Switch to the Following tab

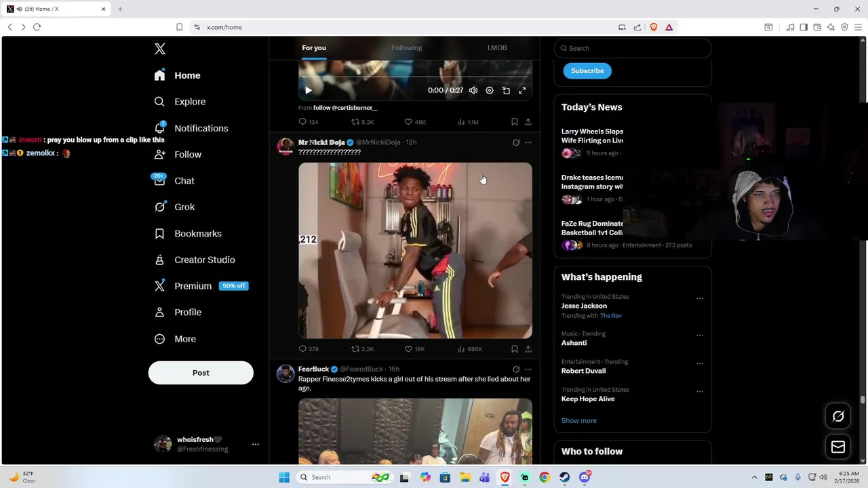(406, 47)
